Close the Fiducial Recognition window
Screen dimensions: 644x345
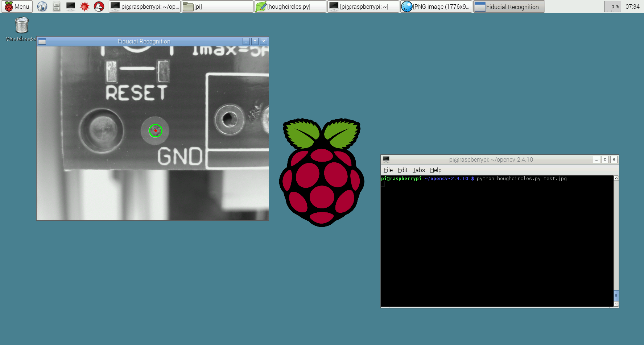pos(264,41)
